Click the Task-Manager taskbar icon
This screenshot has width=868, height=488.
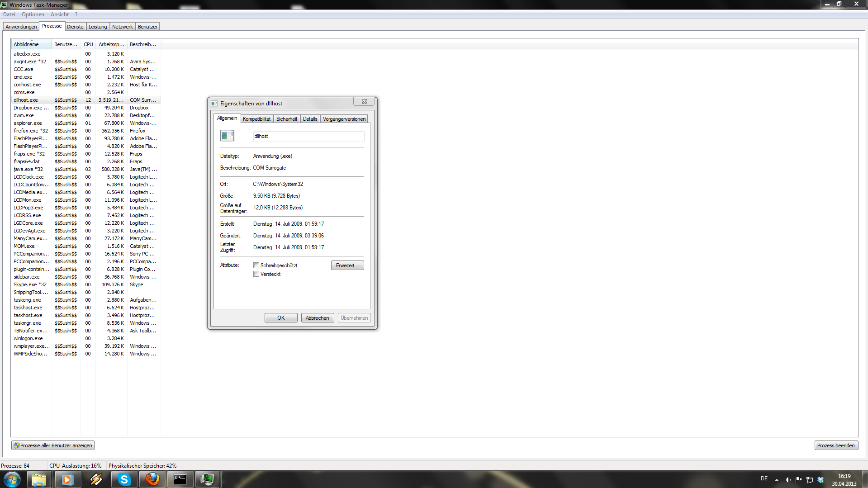coord(208,479)
